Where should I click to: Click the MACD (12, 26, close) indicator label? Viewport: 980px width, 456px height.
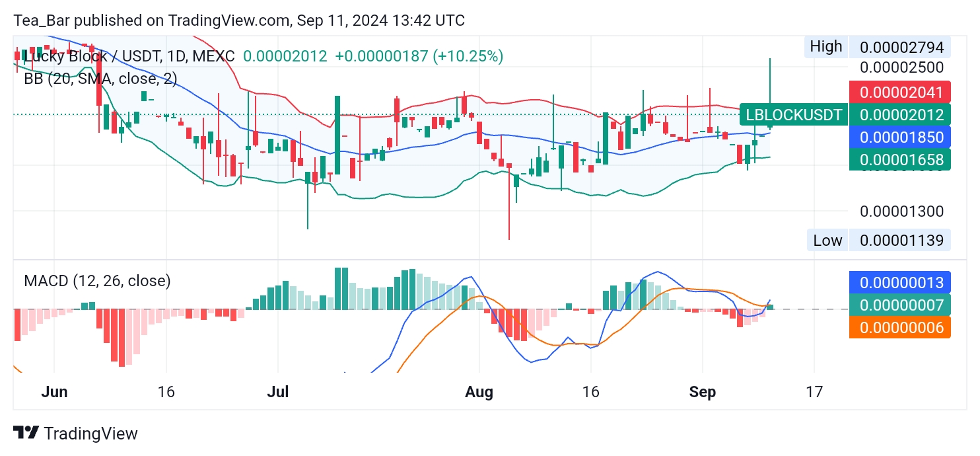97,281
